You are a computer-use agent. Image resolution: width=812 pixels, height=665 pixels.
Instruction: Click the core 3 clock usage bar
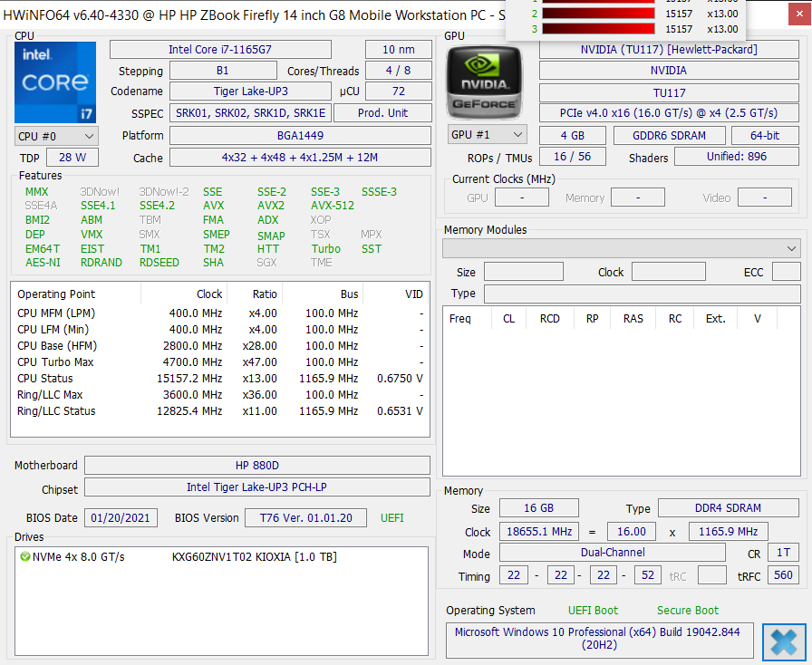(x=598, y=29)
